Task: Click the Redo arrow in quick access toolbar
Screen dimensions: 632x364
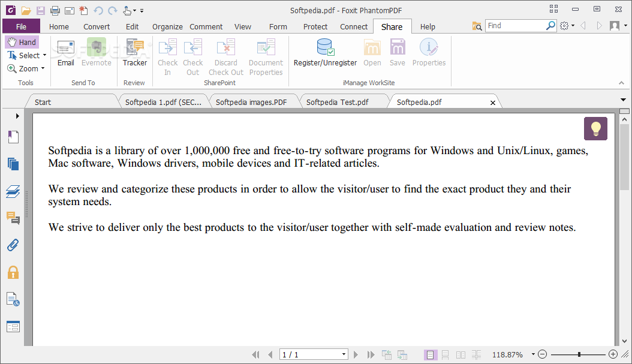Action: click(x=113, y=10)
